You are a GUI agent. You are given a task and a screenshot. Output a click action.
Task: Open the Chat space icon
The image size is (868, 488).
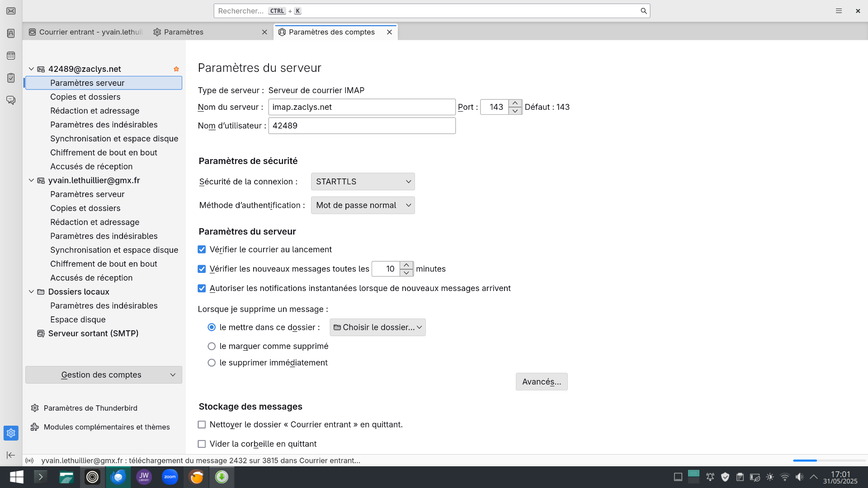click(x=11, y=100)
